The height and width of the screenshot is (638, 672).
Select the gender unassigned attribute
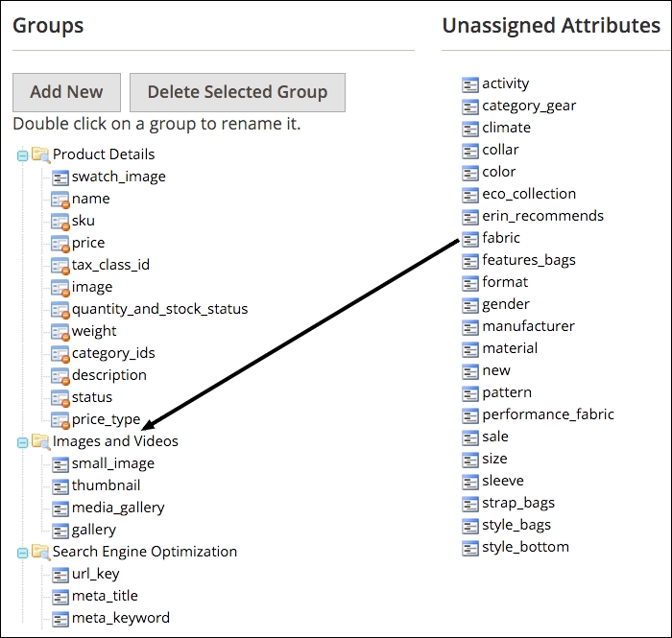506,304
